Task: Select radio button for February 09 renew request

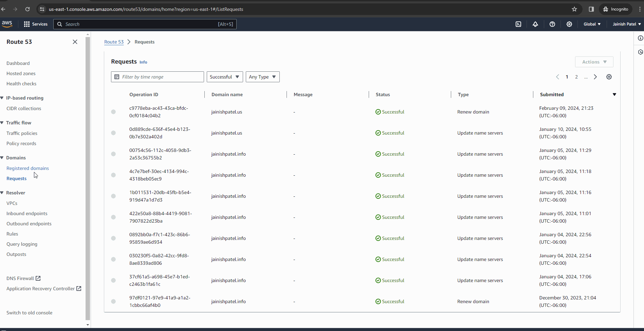Action: 113,112
